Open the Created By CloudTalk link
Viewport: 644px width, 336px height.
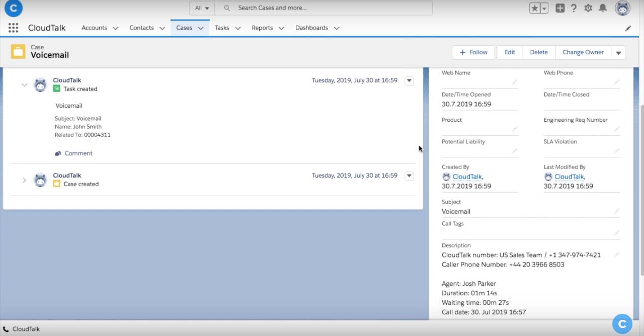coord(467,177)
